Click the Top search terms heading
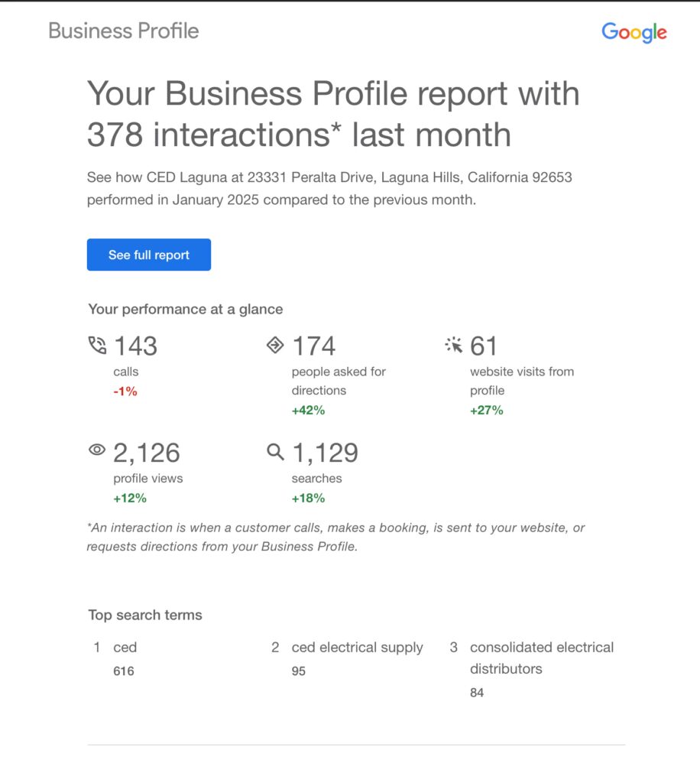Viewport: 700px width, 783px height. coord(145,615)
